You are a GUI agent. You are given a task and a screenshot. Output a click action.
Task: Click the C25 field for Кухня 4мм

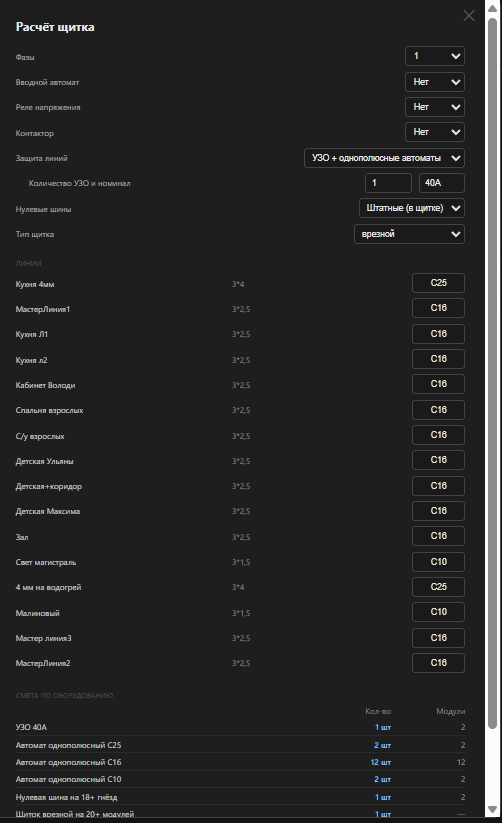click(x=438, y=283)
